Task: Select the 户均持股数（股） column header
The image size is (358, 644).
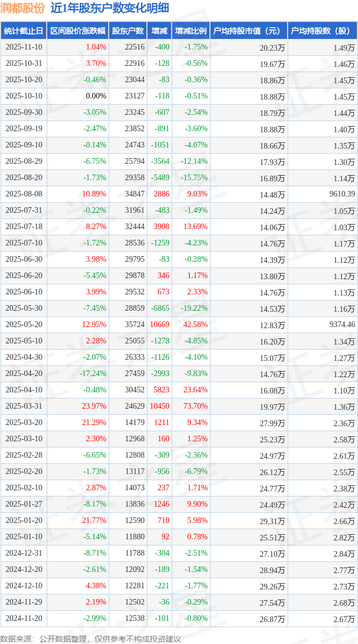Action: coord(322,31)
